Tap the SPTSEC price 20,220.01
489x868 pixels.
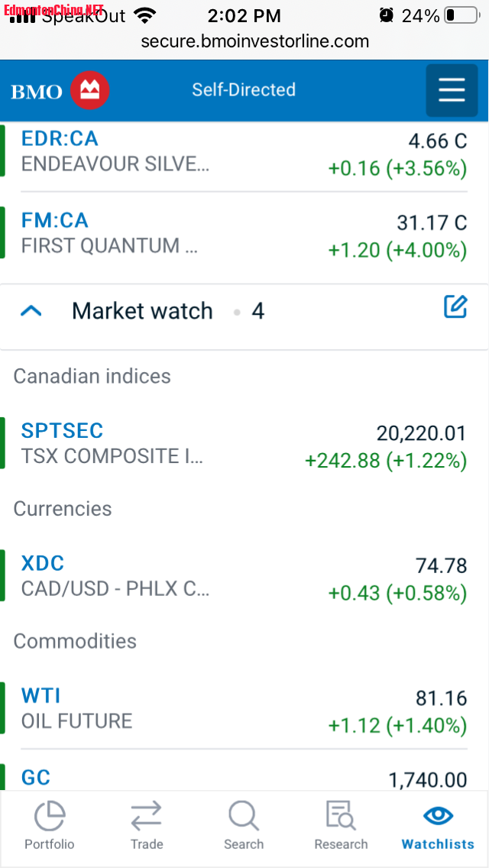tap(421, 433)
